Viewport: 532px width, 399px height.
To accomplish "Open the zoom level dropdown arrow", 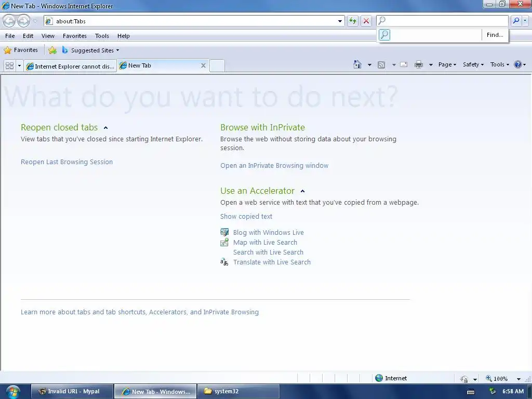I will tap(518, 379).
